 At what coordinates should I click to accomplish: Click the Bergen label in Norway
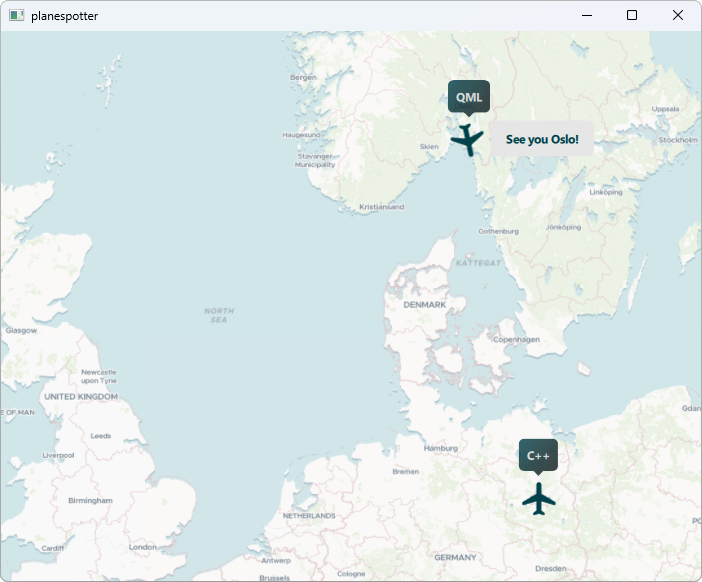[302, 77]
